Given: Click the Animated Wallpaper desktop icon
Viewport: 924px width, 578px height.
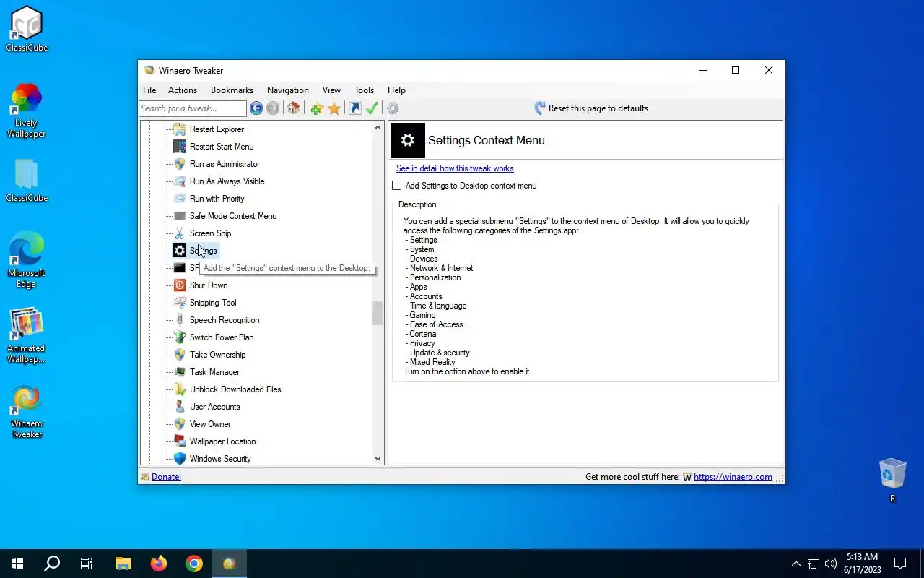Looking at the screenshot, I should coord(27,336).
